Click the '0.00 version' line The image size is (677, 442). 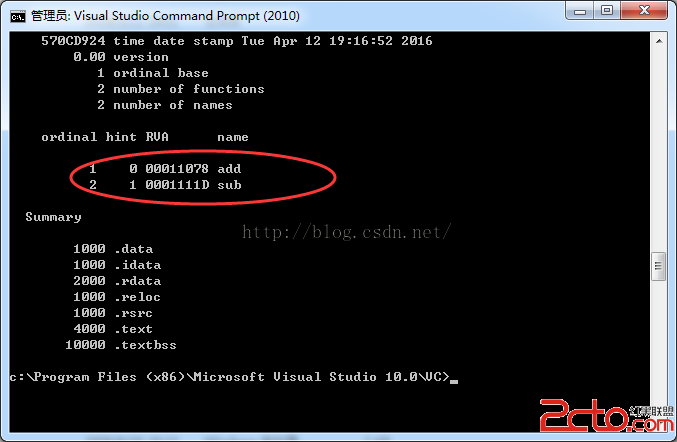pos(121,57)
